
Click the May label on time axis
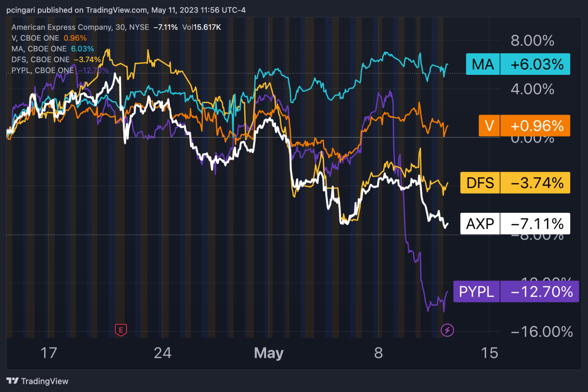pyautogui.click(x=269, y=353)
